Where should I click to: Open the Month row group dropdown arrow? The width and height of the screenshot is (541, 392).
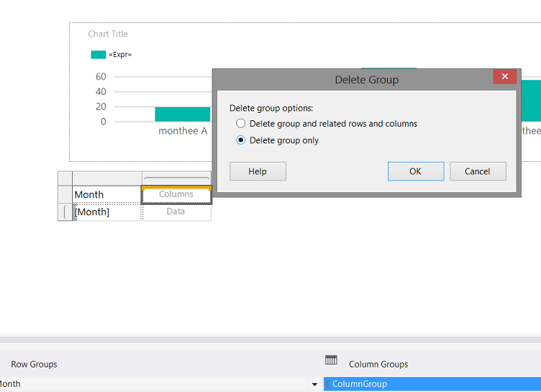314,384
